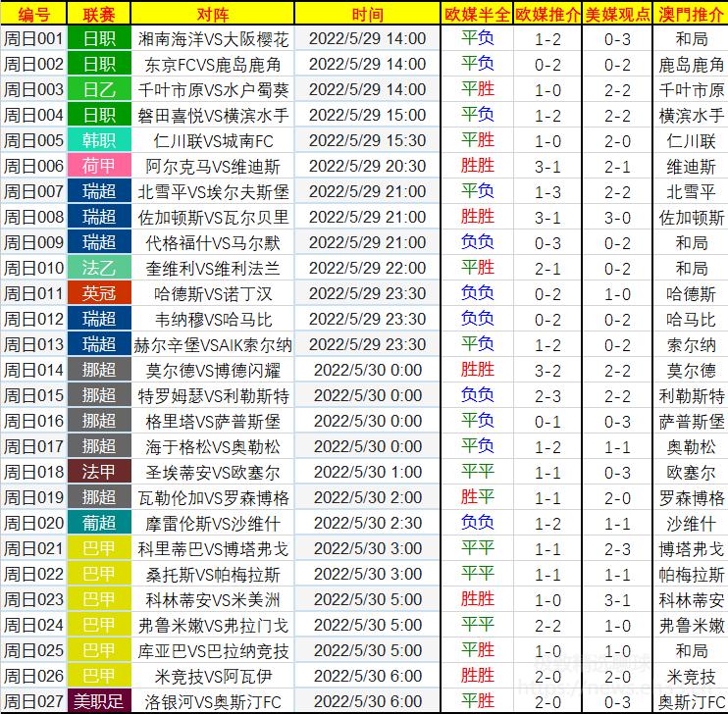
Task: Click the match 科林蒂安VS米美洲
Action: (213, 601)
